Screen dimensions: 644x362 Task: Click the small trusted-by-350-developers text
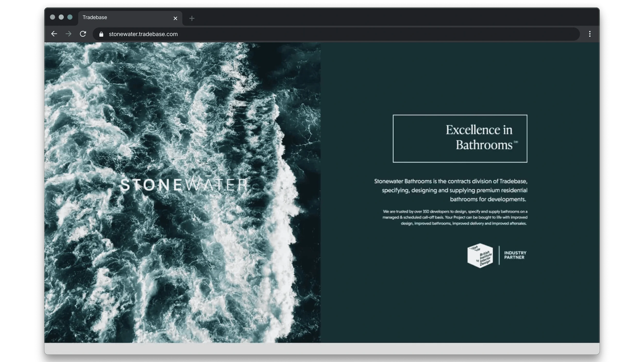coord(455,217)
